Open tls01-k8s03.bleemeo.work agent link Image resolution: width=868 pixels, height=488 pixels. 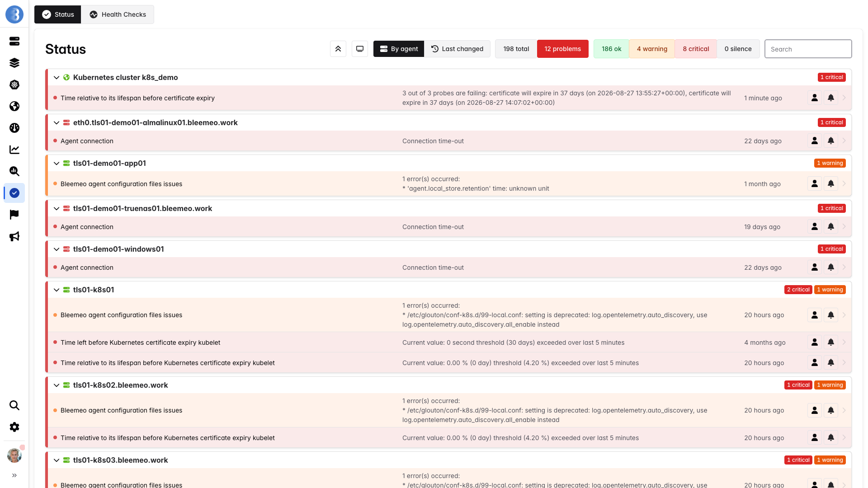(x=120, y=460)
